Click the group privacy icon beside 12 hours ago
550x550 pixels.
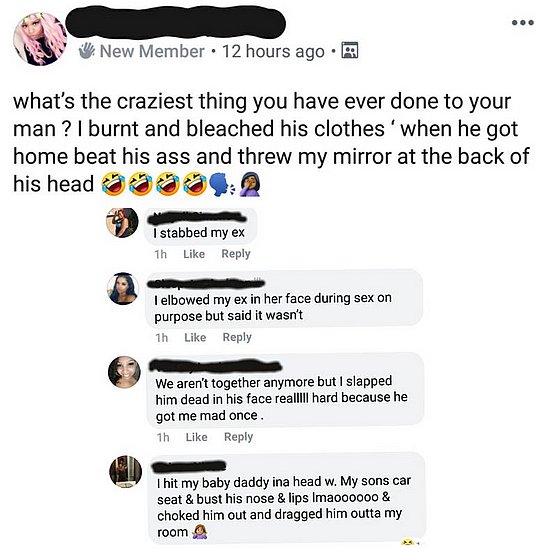tap(350, 50)
